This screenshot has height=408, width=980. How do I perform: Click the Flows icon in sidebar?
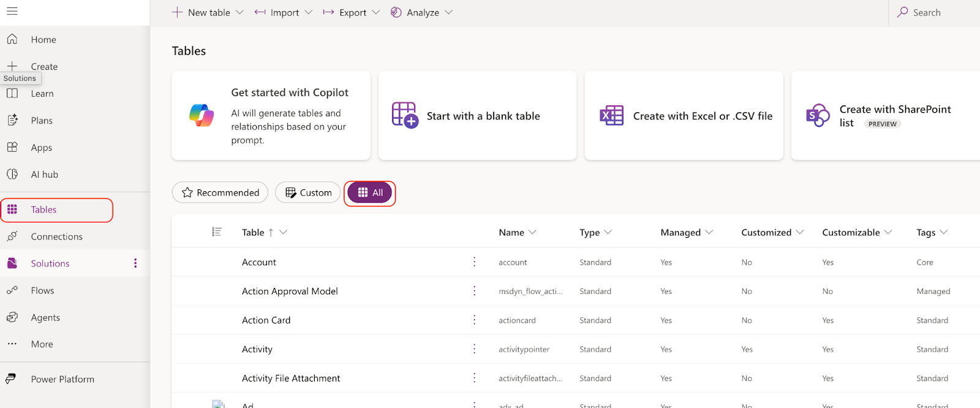click(x=12, y=290)
